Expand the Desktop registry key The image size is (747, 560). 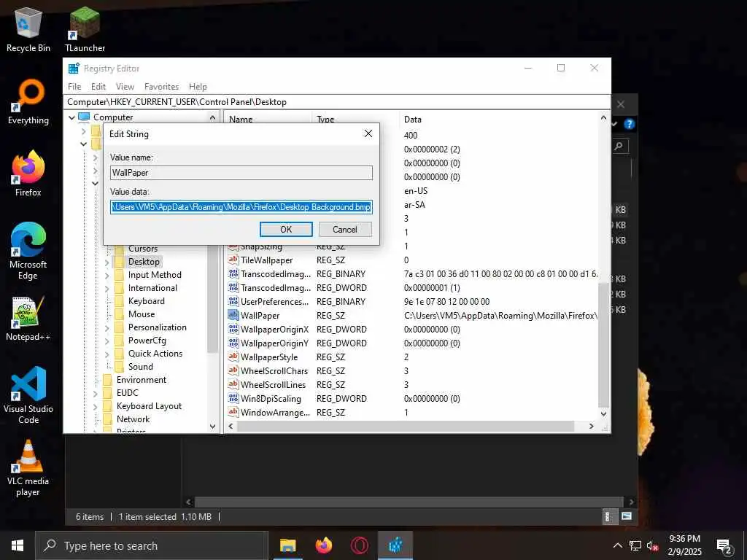point(107,262)
